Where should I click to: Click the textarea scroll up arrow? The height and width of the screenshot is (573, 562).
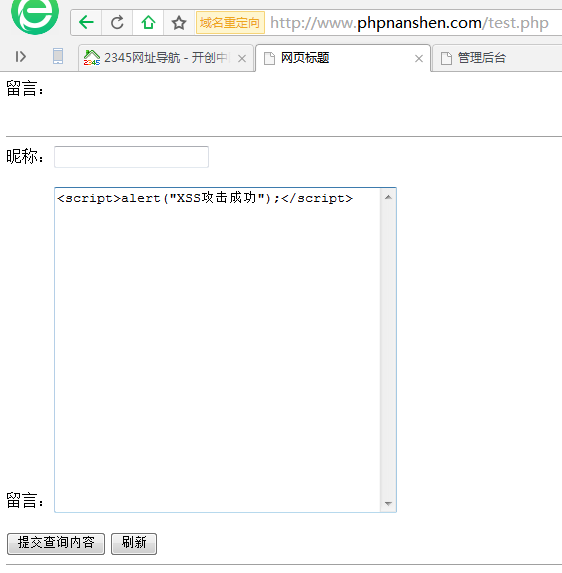click(x=388, y=197)
